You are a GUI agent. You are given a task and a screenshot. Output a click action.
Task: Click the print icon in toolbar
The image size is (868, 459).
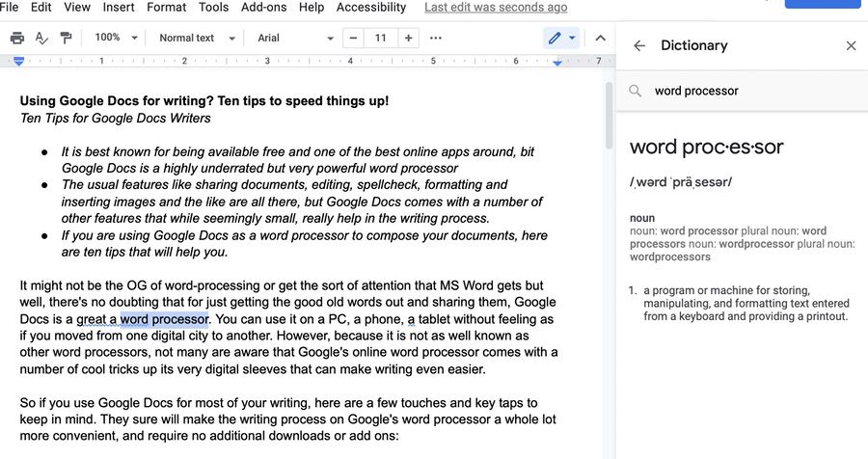click(x=17, y=38)
